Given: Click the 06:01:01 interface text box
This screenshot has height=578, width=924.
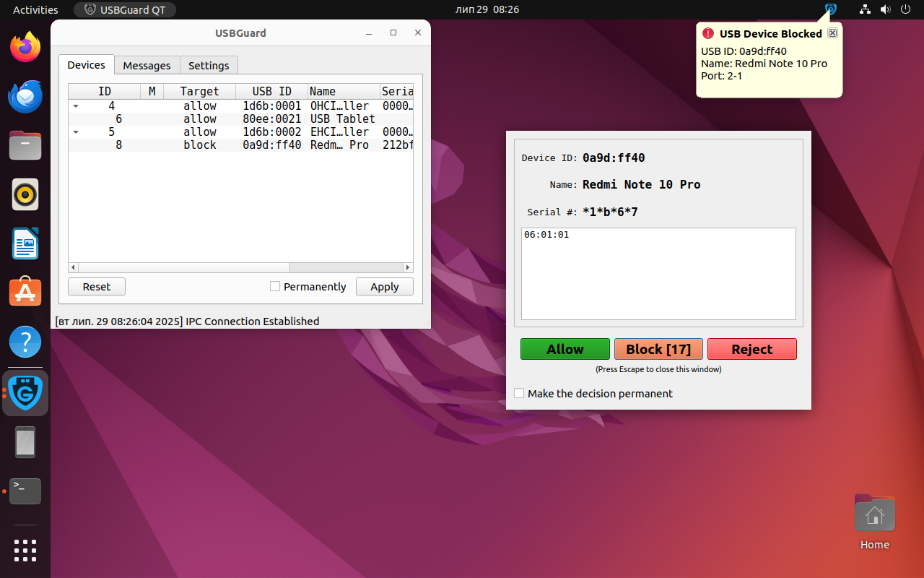Looking at the screenshot, I should [x=658, y=274].
